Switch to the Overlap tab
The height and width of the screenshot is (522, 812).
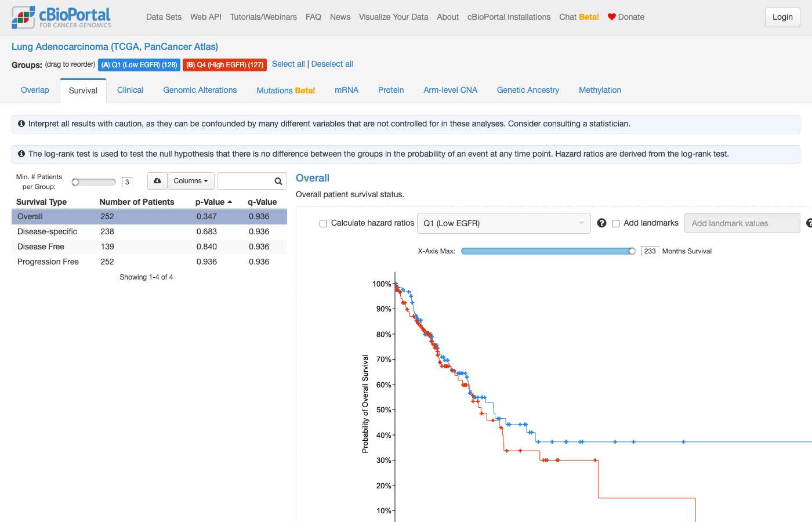click(x=35, y=90)
